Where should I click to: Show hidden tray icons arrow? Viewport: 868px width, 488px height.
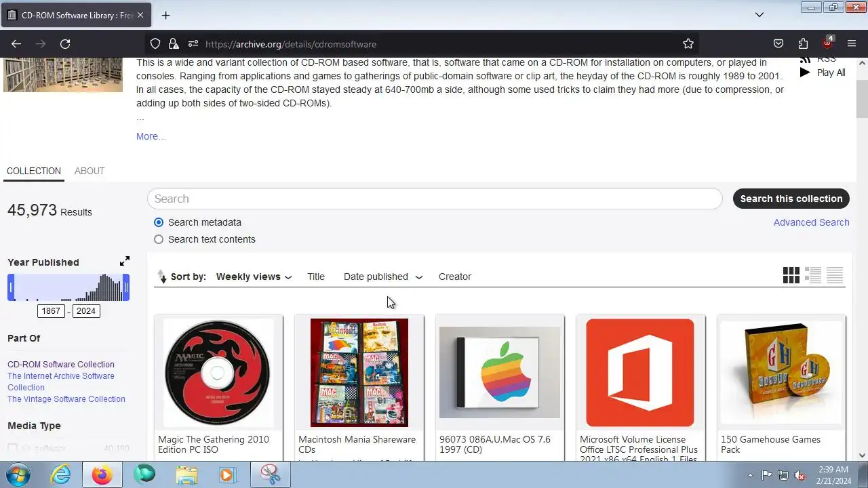[x=750, y=475]
